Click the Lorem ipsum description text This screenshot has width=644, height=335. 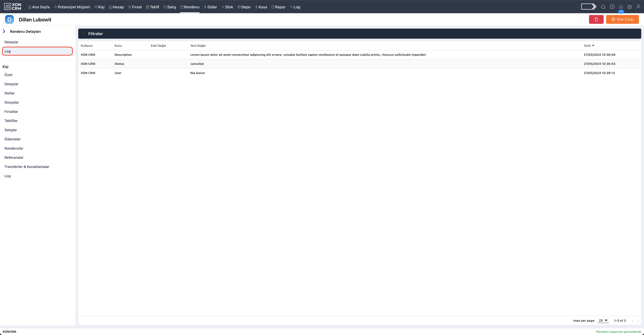(x=308, y=55)
